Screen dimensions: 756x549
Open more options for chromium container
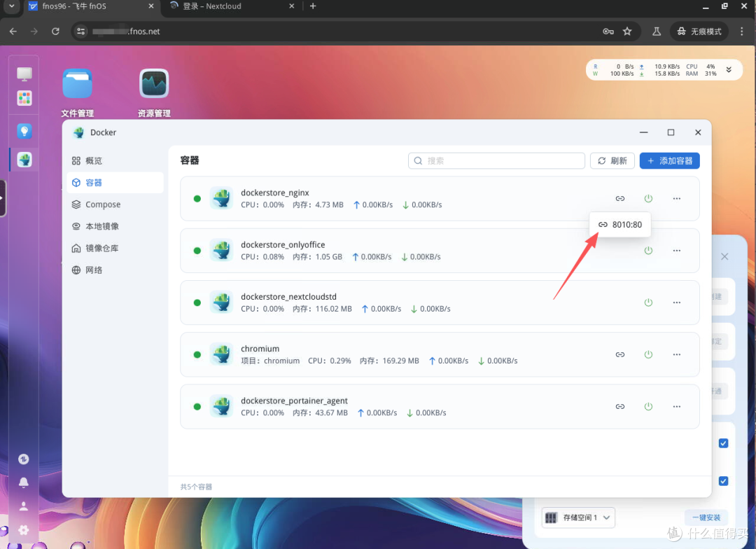[x=676, y=354]
